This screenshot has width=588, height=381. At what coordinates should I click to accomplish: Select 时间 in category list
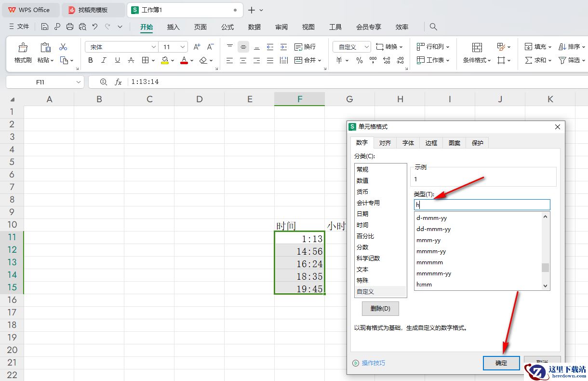[x=380, y=225]
